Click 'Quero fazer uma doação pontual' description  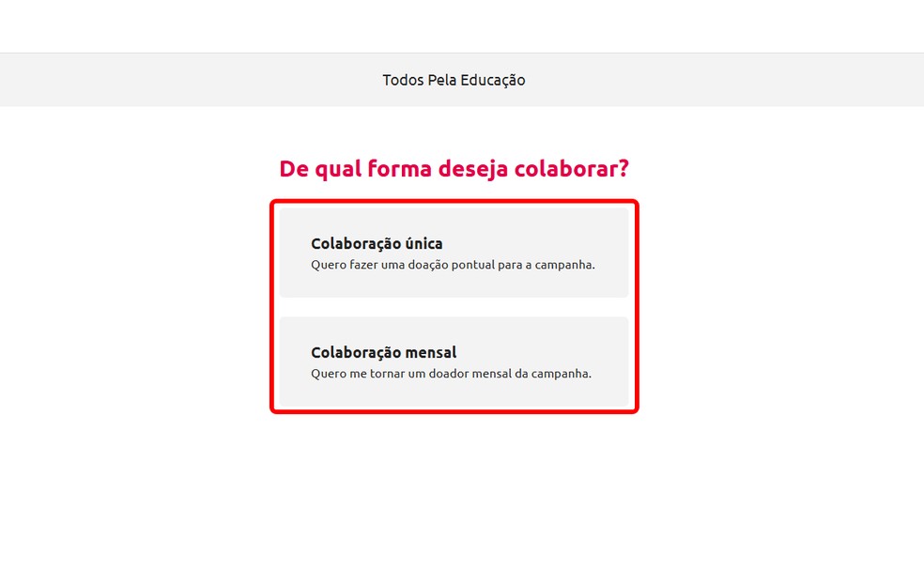point(454,265)
